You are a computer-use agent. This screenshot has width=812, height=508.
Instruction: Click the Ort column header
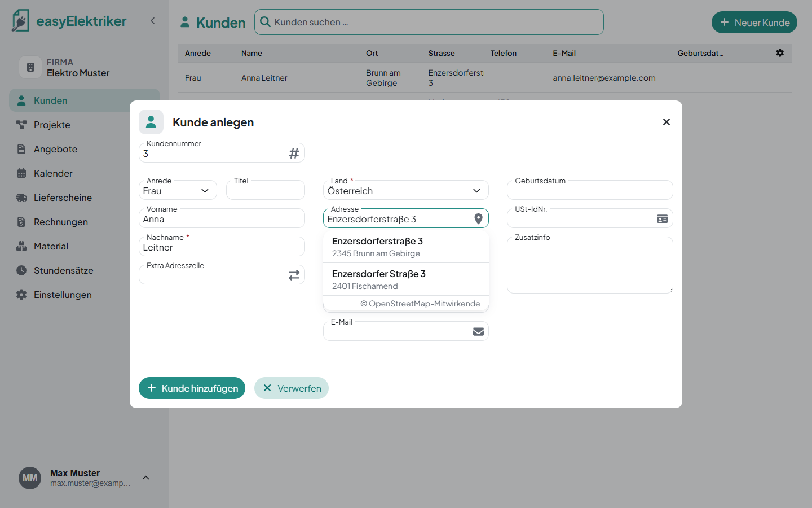(x=372, y=53)
